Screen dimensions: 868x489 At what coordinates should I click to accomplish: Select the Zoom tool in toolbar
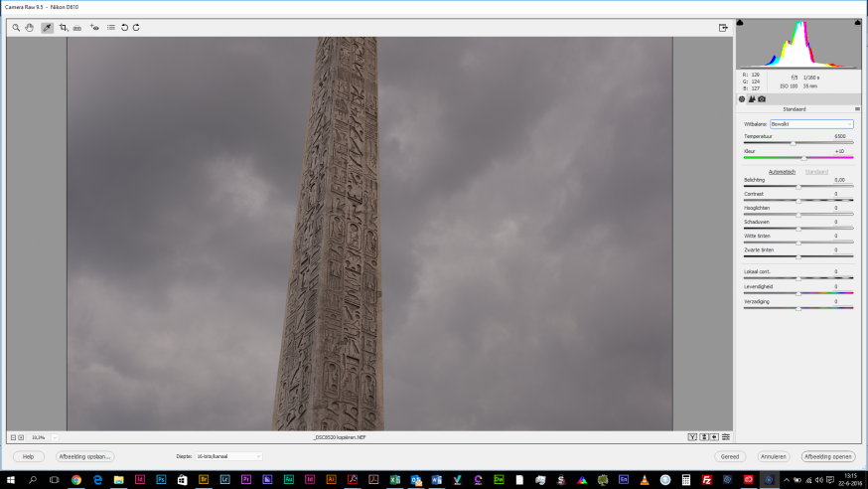pos(17,28)
